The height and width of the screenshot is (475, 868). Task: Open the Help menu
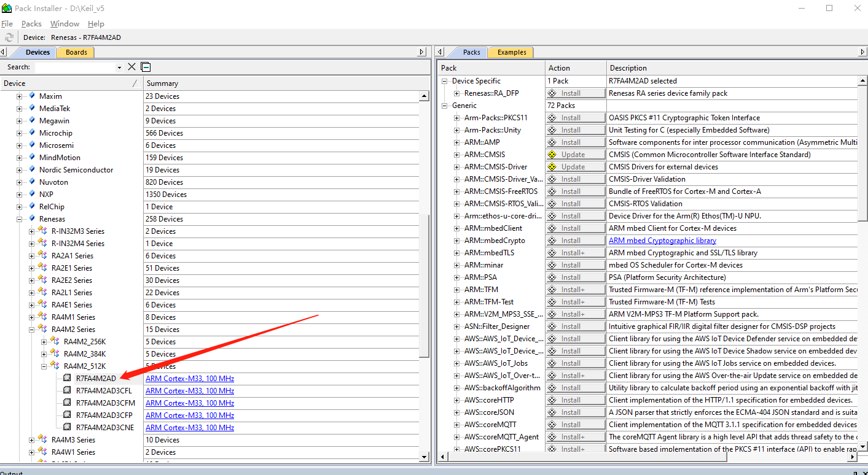[x=96, y=23]
